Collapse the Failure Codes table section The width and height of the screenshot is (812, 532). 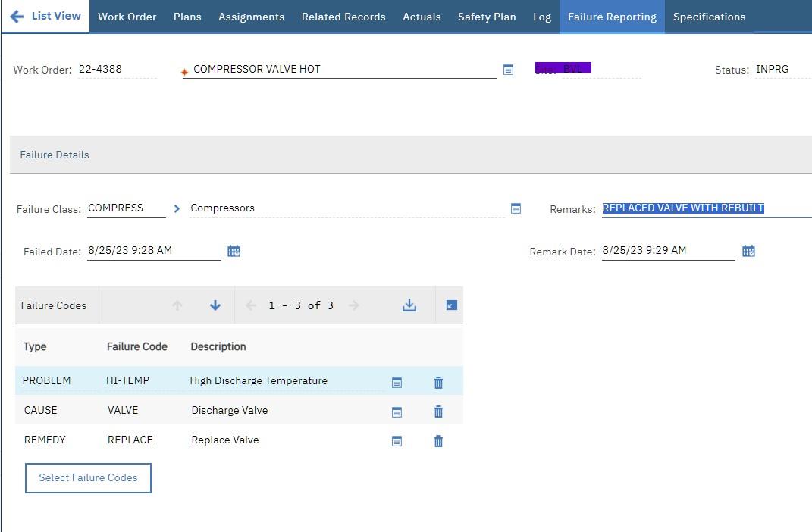tap(451, 305)
